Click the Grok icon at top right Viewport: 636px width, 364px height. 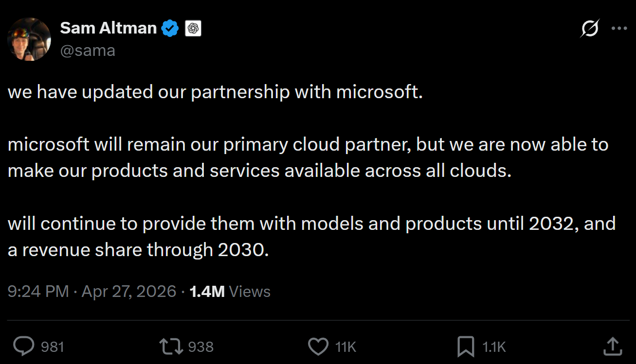[x=590, y=29]
